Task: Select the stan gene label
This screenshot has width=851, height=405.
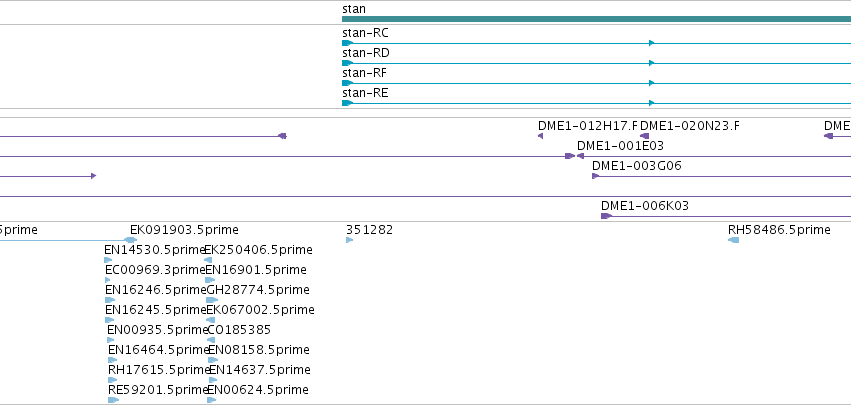Action: 354,9
